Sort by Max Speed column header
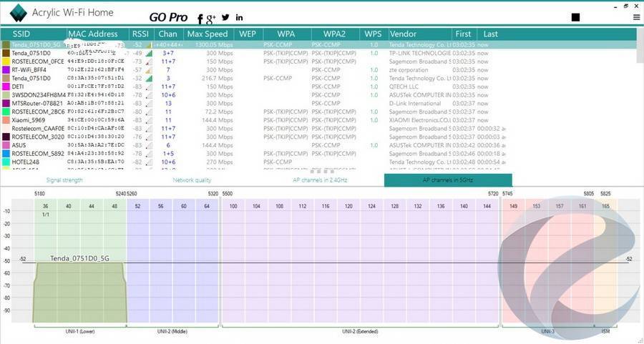The width and height of the screenshot is (644, 344). 208,34
